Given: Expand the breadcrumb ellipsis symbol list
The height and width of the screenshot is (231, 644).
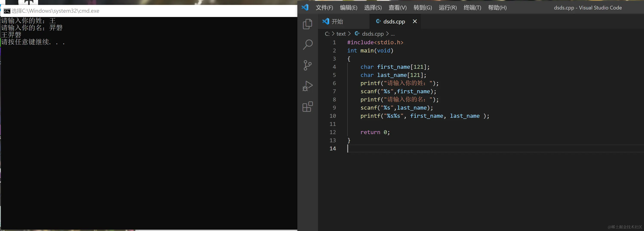Looking at the screenshot, I should 393,34.
